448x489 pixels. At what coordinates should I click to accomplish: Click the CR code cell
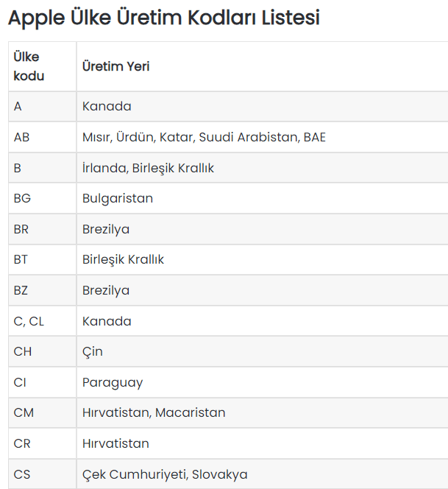(43, 443)
